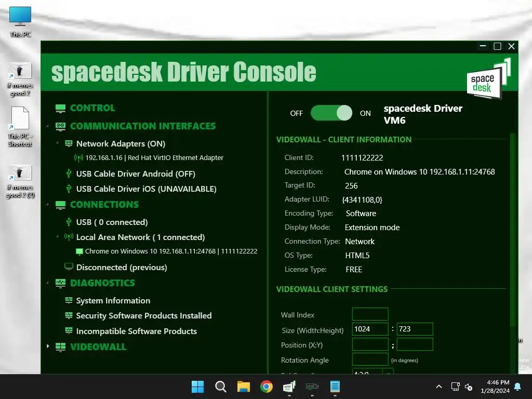The height and width of the screenshot is (399, 532).
Task: Select the CONTROL heading
Action: coord(92,108)
